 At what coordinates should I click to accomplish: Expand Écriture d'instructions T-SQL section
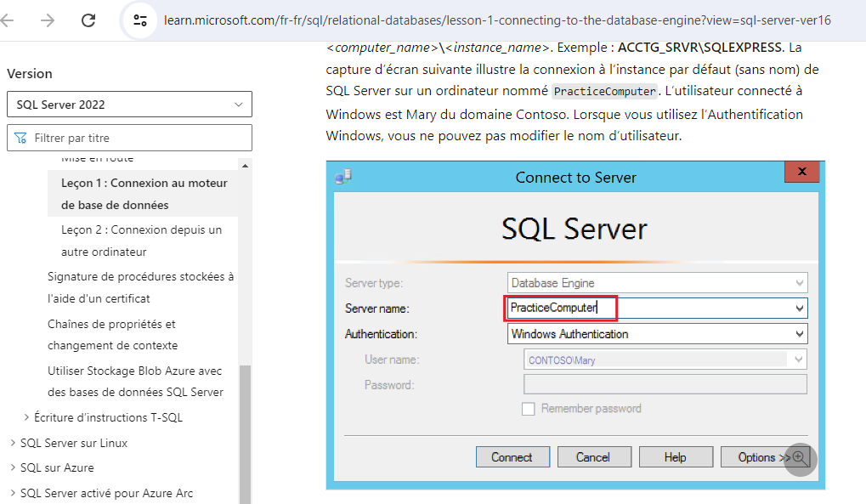point(26,417)
